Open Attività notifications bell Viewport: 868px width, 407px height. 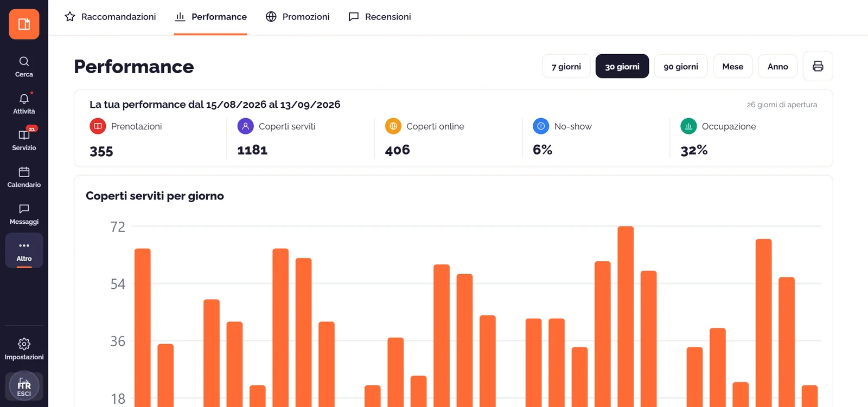click(x=24, y=104)
